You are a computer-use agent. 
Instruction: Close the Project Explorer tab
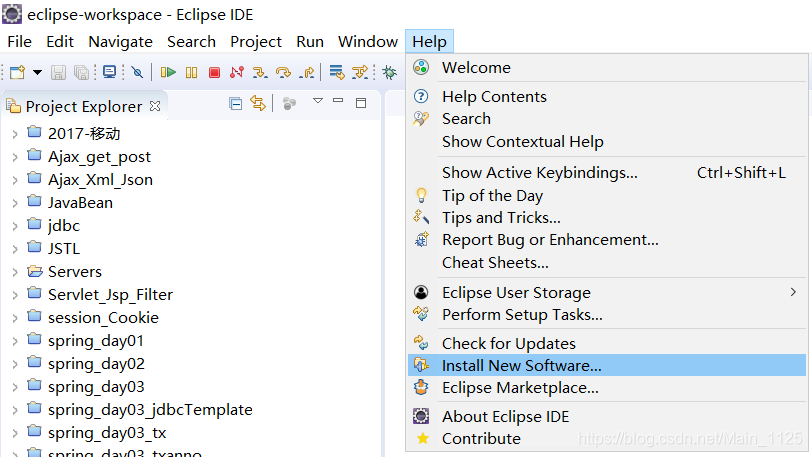pos(155,106)
